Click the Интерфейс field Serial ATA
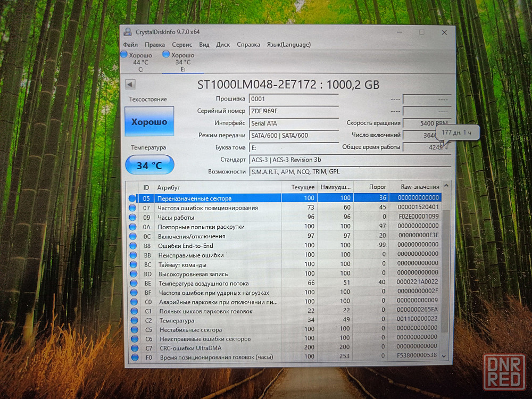The image size is (532, 399). tap(294, 123)
